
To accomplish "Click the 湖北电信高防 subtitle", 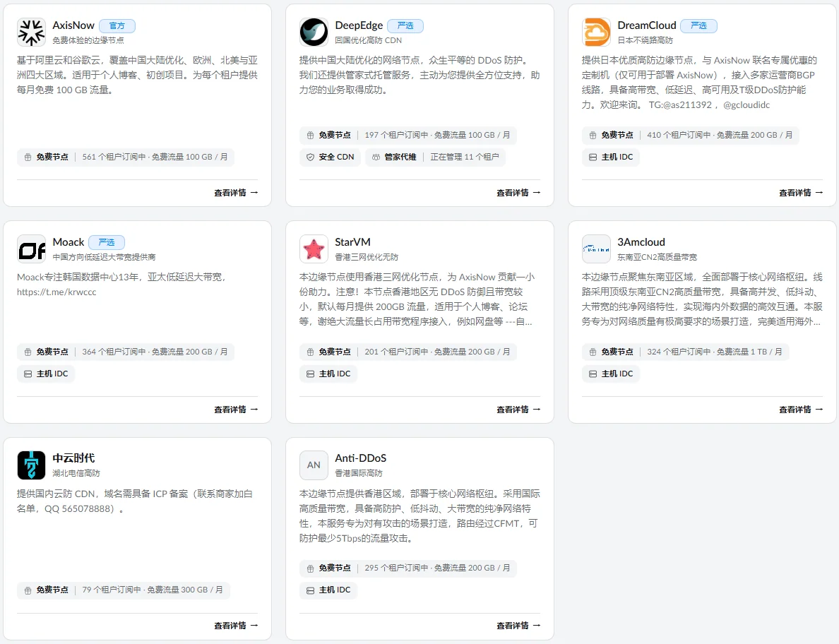I will (x=76, y=473).
